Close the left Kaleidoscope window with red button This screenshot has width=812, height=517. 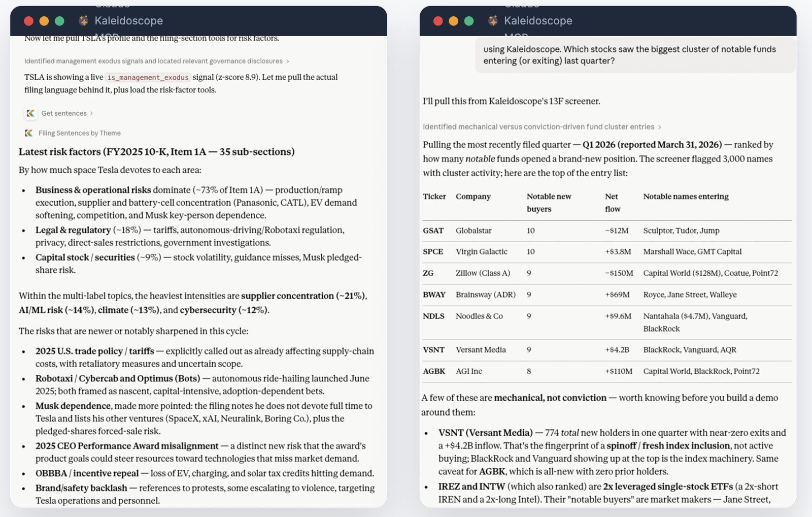[x=29, y=21]
